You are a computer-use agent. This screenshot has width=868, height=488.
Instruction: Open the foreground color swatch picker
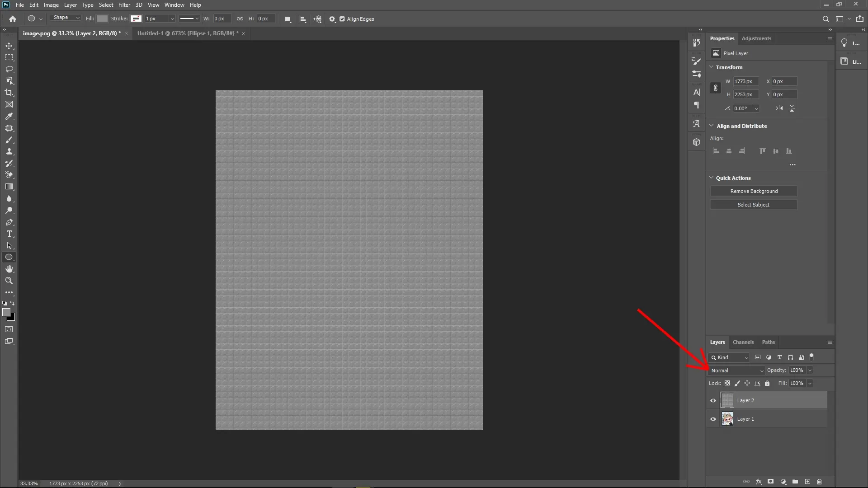7,313
